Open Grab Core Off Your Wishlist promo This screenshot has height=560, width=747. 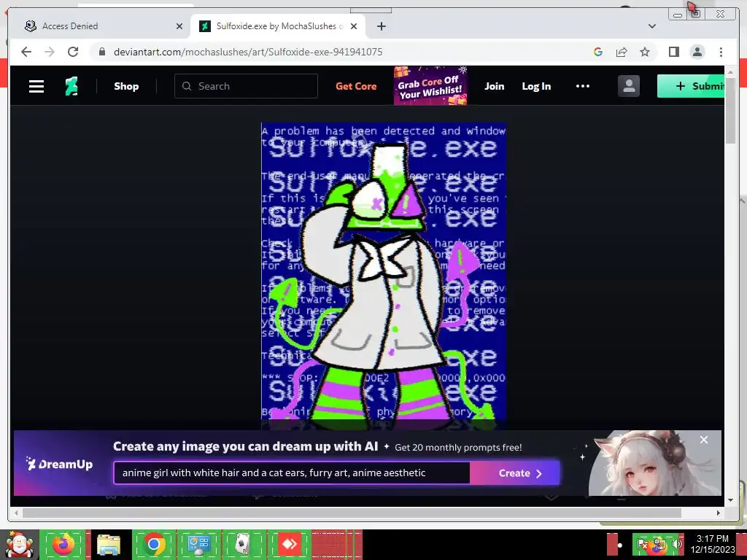click(x=430, y=86)
